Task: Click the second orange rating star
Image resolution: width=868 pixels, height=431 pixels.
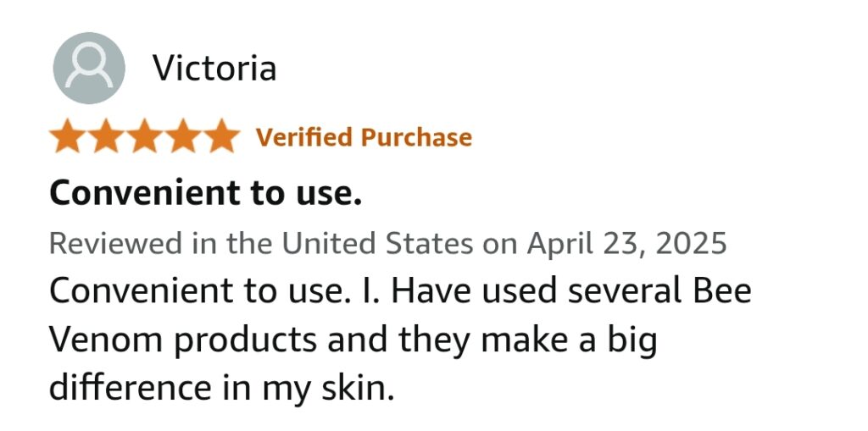Action: click(x=106, y=135)
